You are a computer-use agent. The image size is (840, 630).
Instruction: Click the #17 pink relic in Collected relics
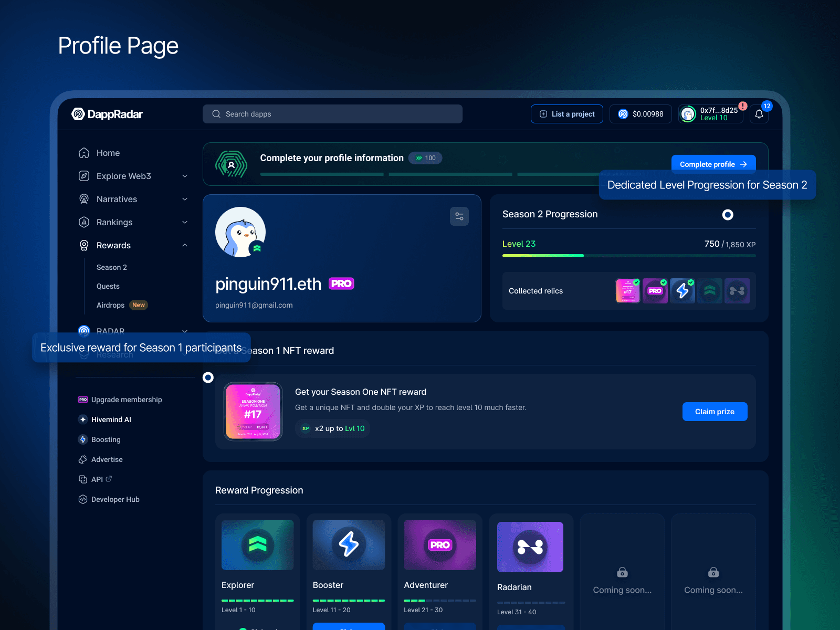click(628, 291)
